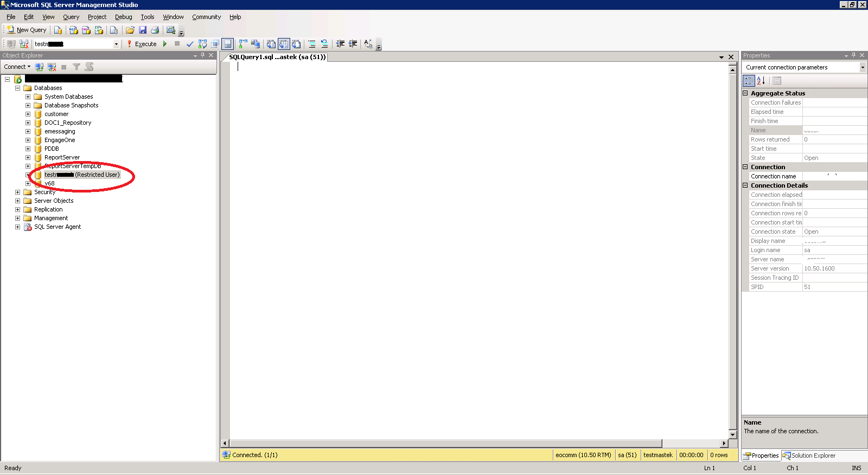Open the Activity Monitor
Viewport: 868px width, 475px height.
coord(171,30)
